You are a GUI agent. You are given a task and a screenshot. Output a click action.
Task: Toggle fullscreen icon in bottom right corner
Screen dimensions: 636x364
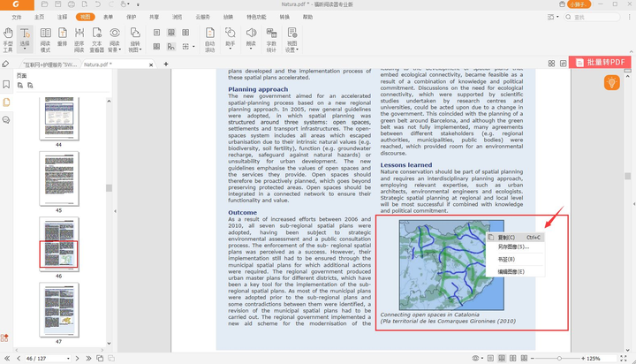[x=623, y=359]
